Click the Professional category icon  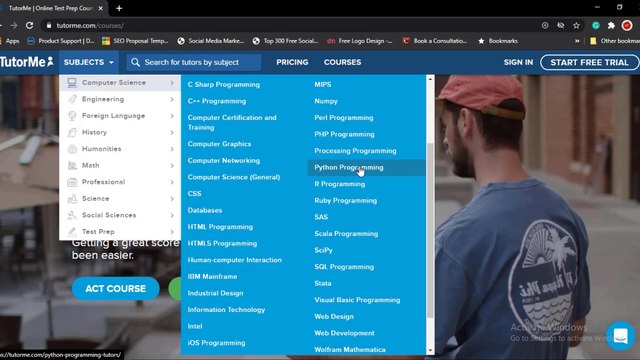click(x=72, y=182)
